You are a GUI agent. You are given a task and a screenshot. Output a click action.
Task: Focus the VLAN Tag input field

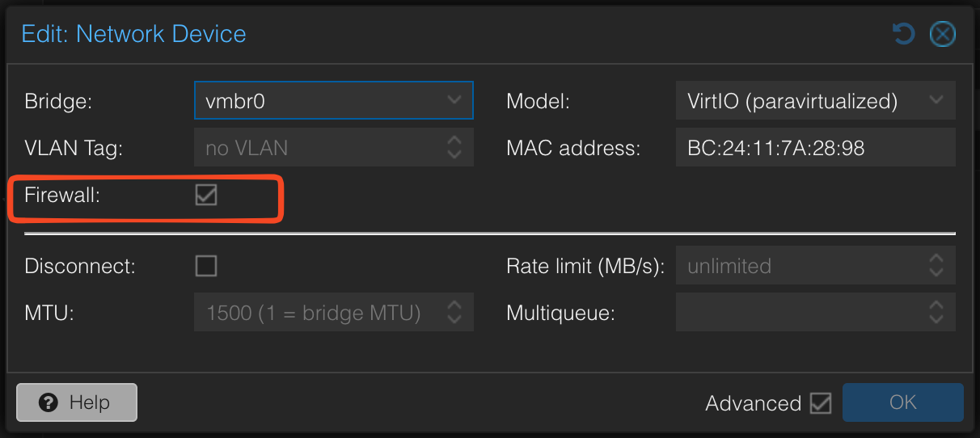coord(315,148)
